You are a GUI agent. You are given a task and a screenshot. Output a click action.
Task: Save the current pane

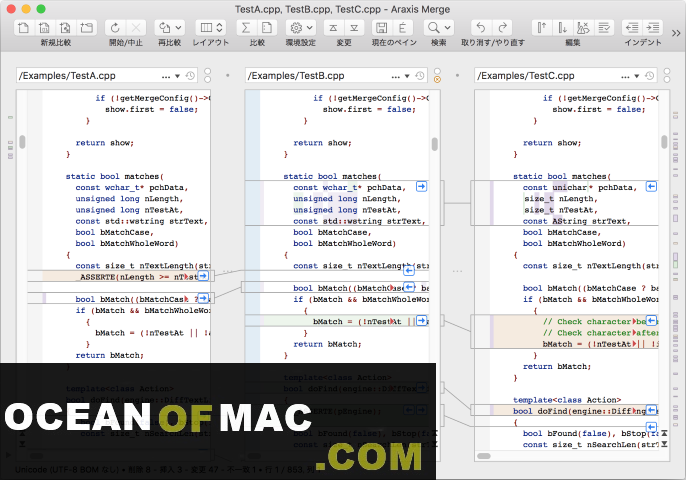click(382, 28)
